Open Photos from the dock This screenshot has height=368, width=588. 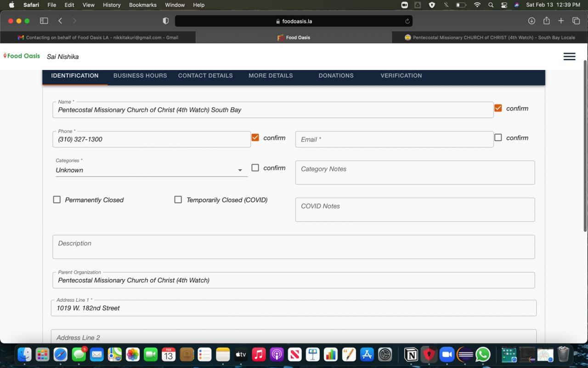pos(132,354)
